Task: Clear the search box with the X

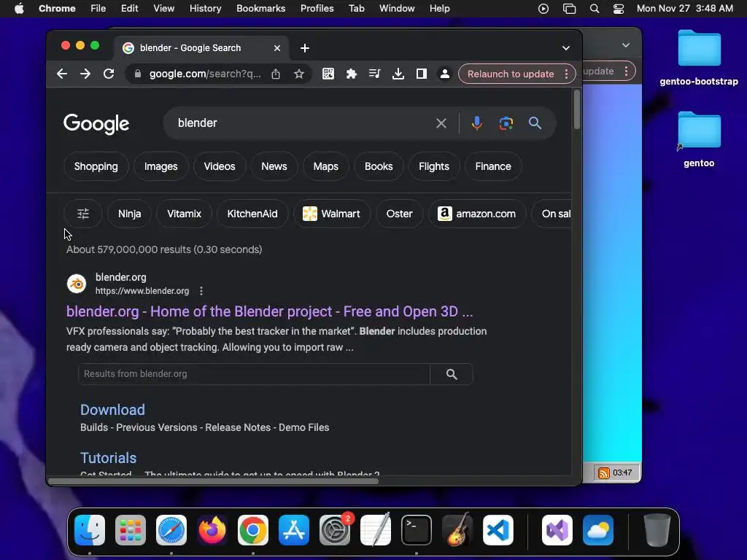Action: (x=441, y=123)
